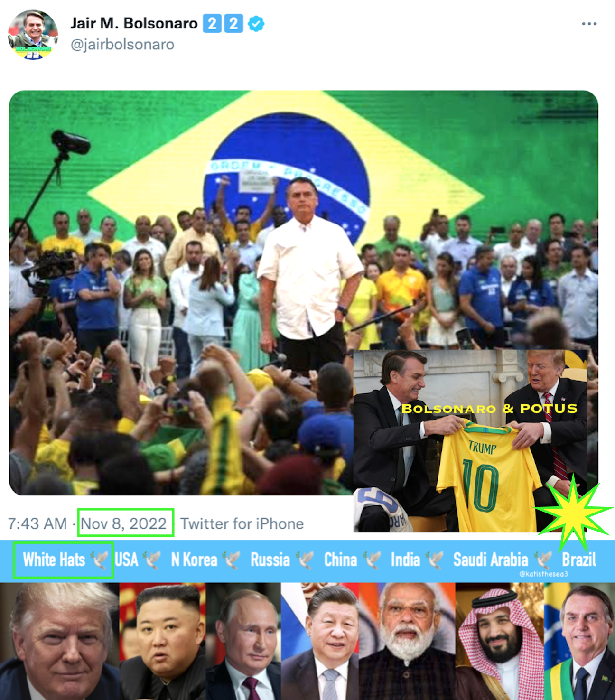615x700 pixels.
Task: Click the 7:43 AM timestamp
Action: tap(37, 523)
